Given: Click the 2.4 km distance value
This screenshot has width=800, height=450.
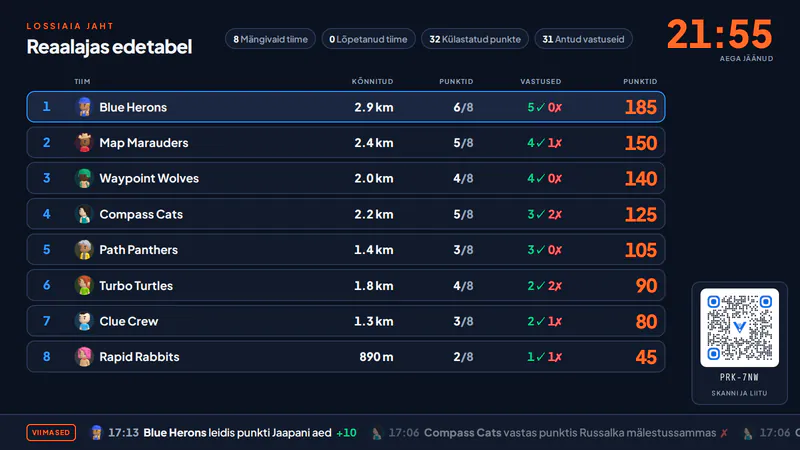Looking at the screenshot, I should (373, 143).
